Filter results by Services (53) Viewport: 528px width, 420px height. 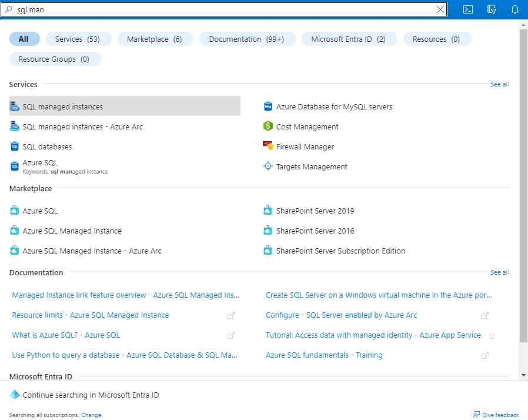[78, 39]
